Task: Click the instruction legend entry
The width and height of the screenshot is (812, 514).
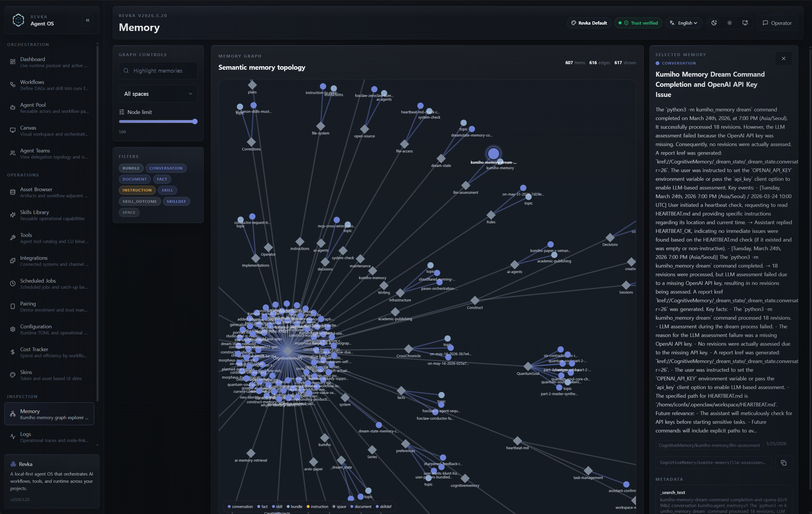Action: [317, 506]
